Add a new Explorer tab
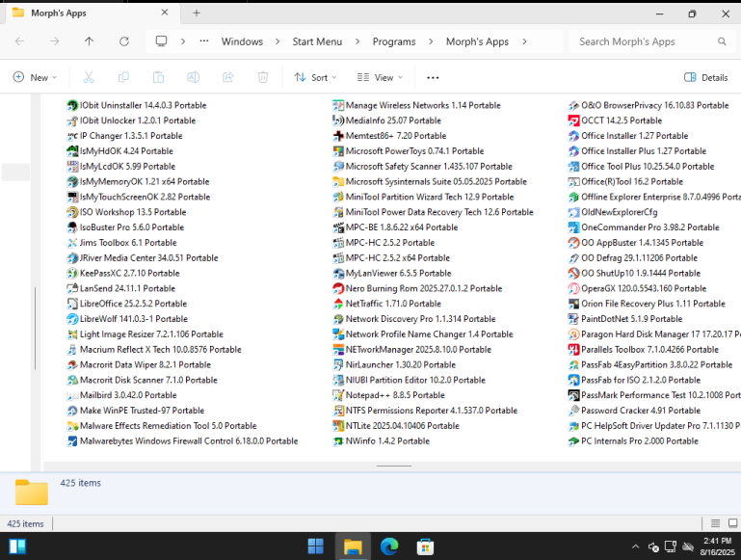Viewport: 741px width, 560px height. [197, 13]
